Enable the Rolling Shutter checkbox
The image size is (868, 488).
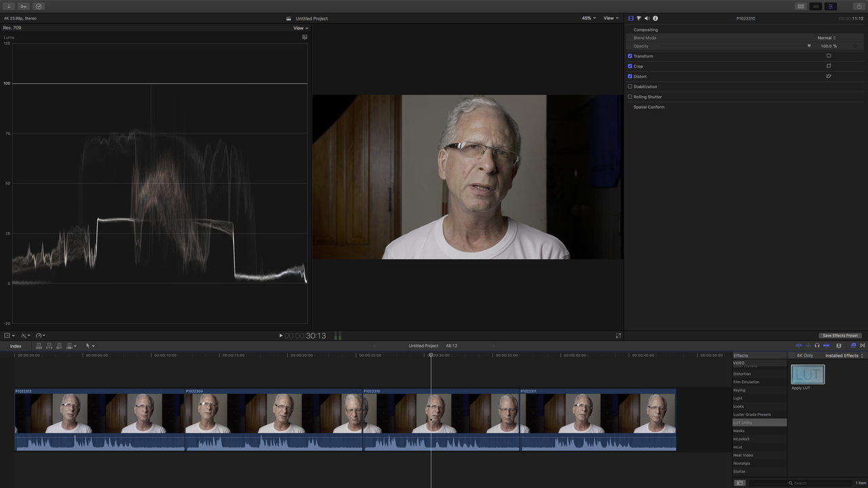[x=630, y=97]
